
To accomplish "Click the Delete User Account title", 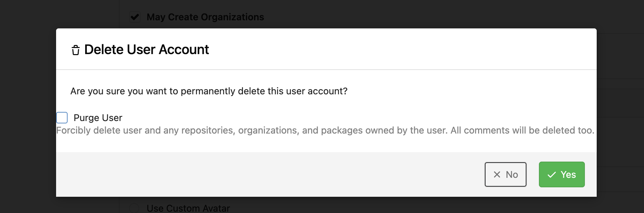I will click(147, 50).
